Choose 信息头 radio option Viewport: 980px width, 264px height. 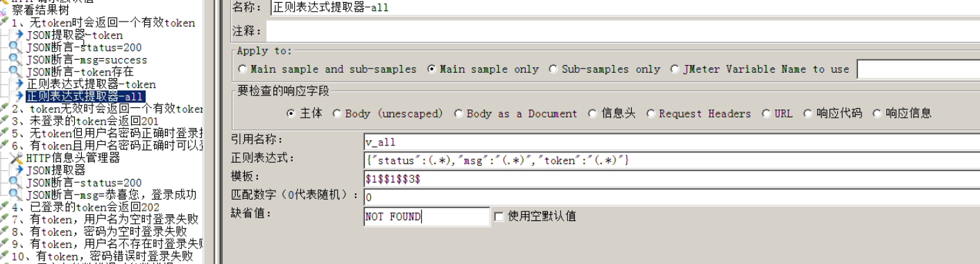pos(592,114)
